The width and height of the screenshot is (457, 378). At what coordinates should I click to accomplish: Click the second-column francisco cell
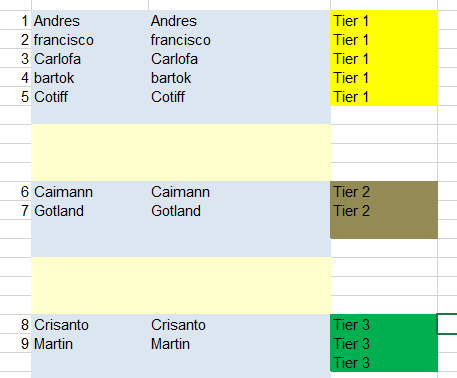(x=239, y=40)
